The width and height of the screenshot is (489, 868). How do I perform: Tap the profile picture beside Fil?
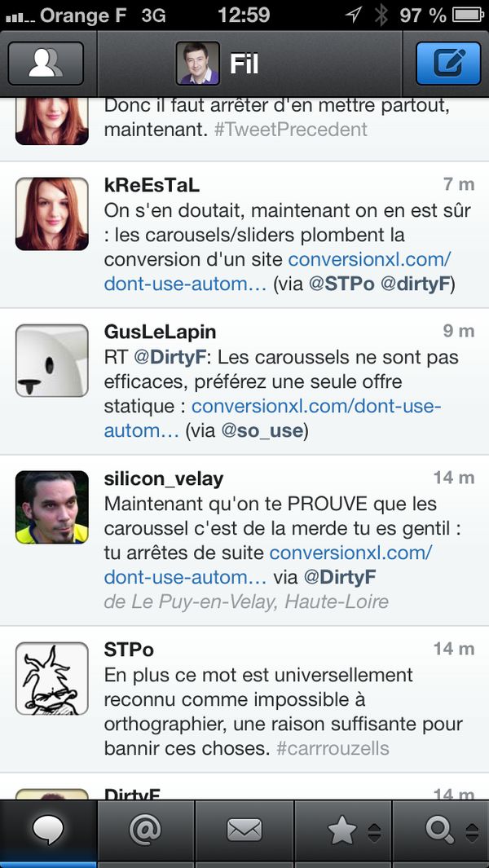198,64
